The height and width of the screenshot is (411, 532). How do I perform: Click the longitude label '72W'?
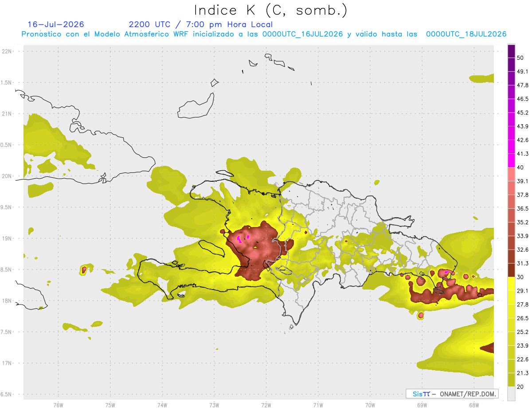[x=266, y=405]
